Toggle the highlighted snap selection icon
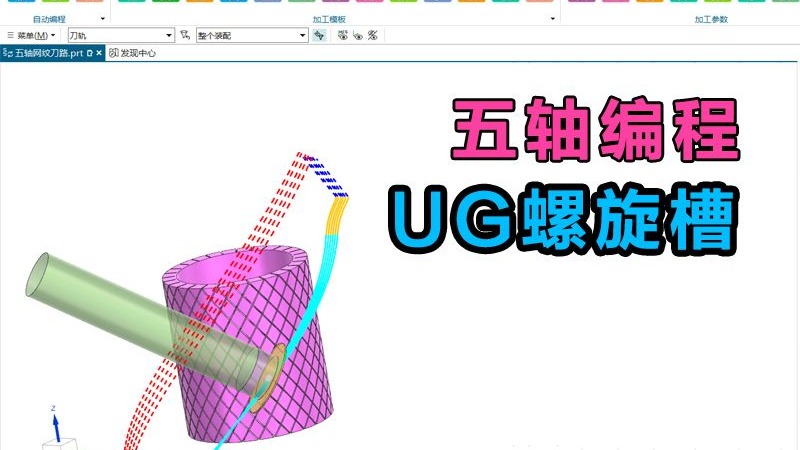The height and width of the screenshot is (450, 800). (x=319, y=35)
